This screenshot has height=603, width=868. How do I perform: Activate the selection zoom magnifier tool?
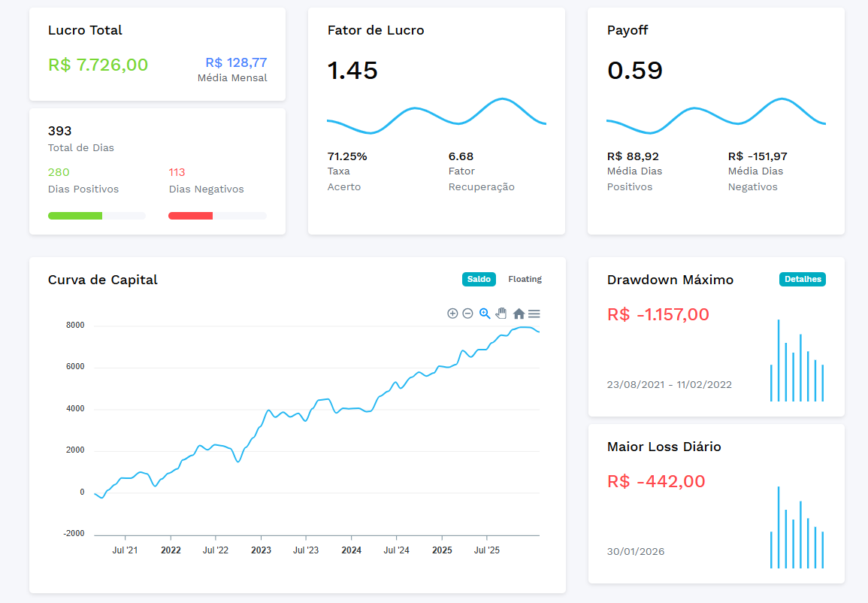pos(485,314)
